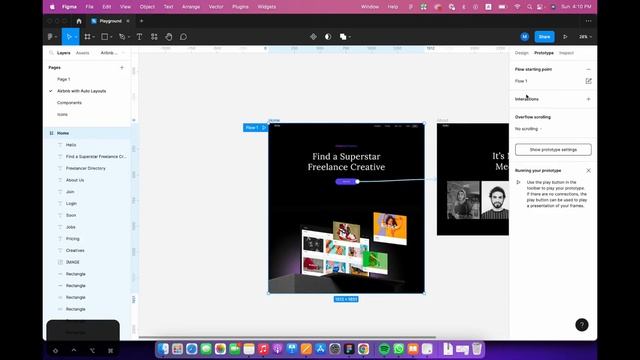Open the Edit menu
This screenshot has width=640, height=360.
[107, 7]
